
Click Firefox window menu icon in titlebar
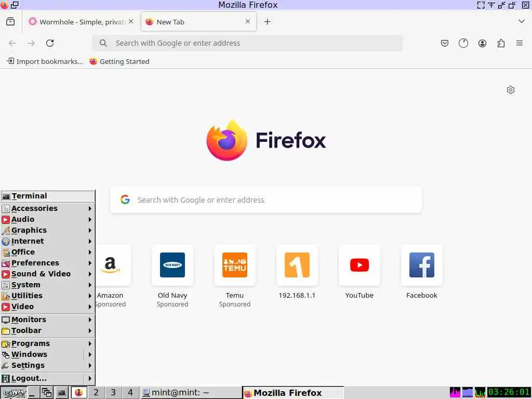(x=4, y=5)
